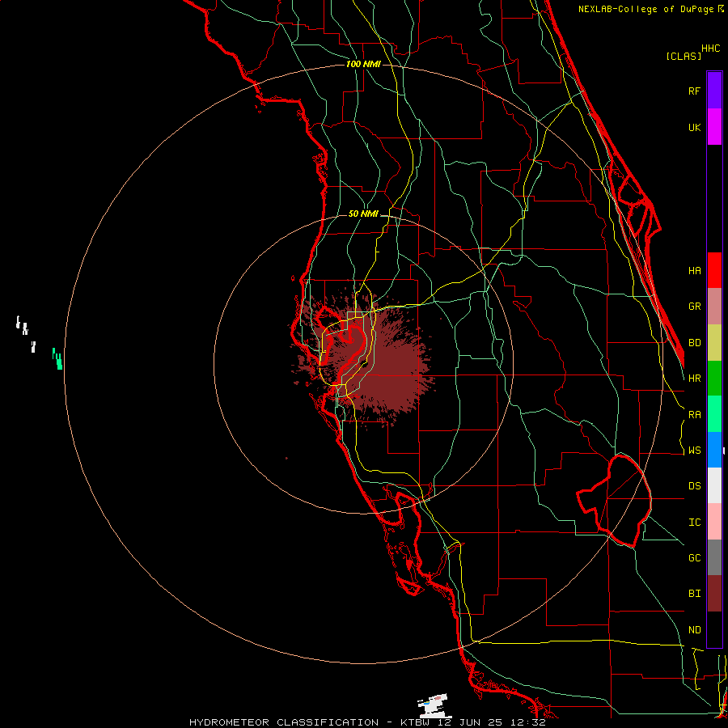Click the green rain echo offshore west

click(x=57, y=358)
